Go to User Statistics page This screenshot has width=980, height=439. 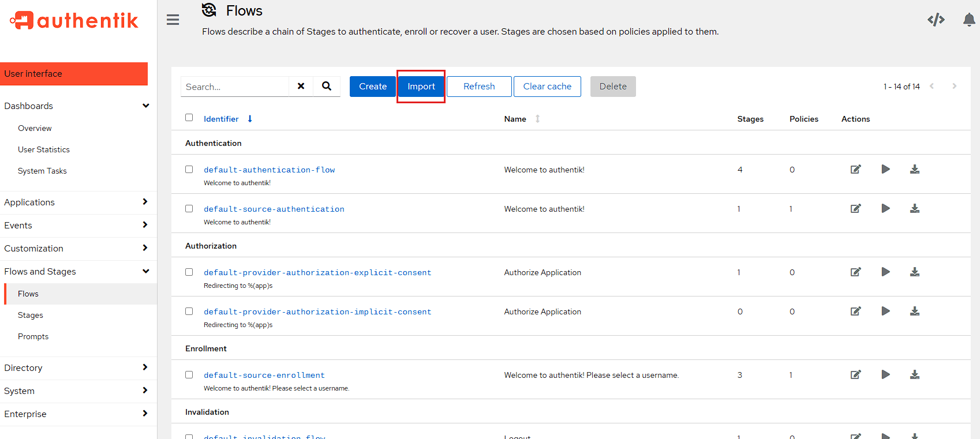click(x=44, y=150)
